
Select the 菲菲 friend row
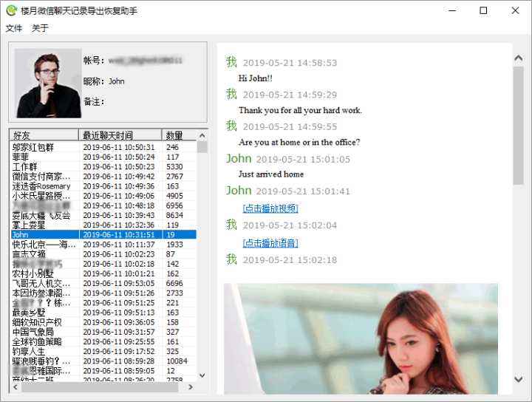point(103,157)
